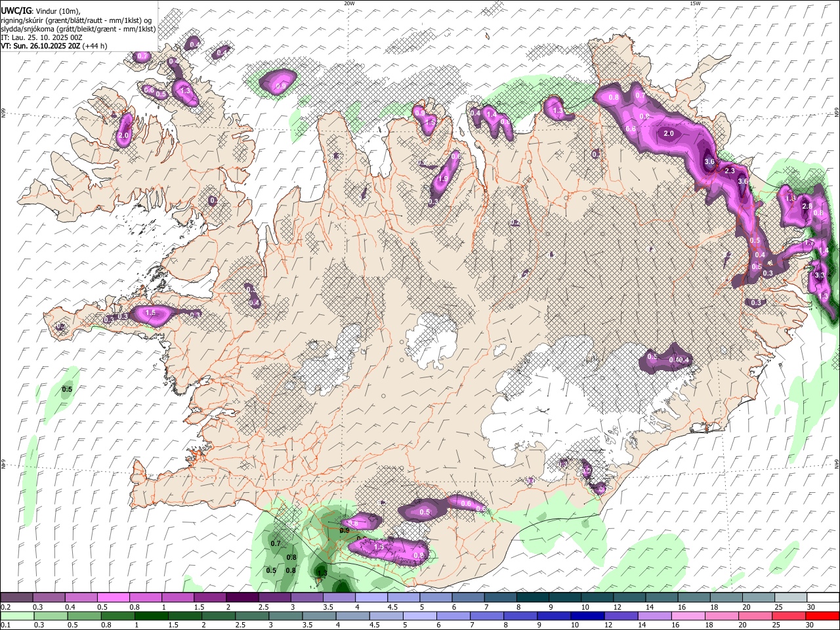Click the '1.5' snow value on Snæfellsnes peninsula

click(151, 313)
